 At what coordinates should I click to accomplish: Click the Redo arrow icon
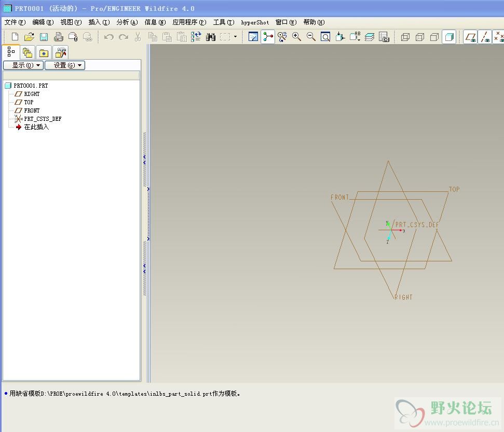click(x=124, y=37)
